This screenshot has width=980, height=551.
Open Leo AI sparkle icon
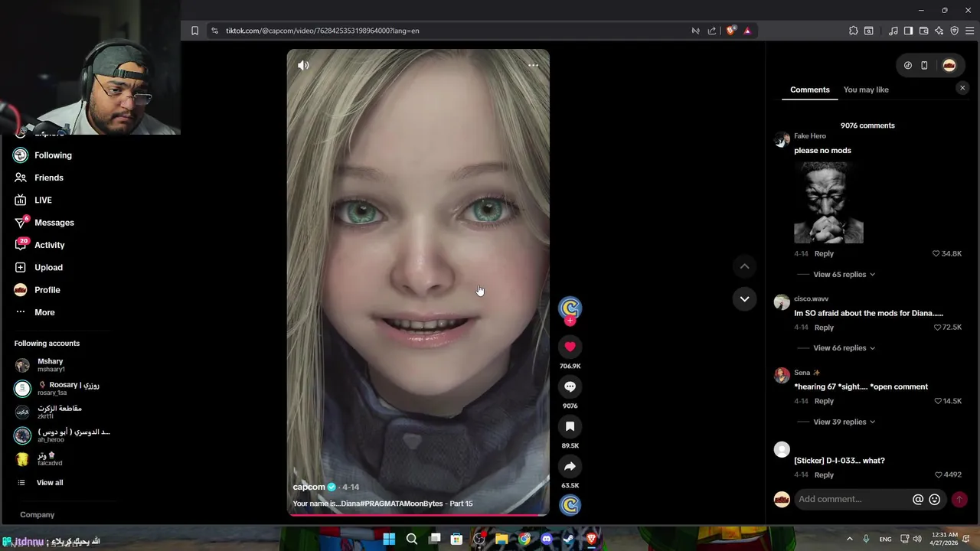(x=939, y=31)
